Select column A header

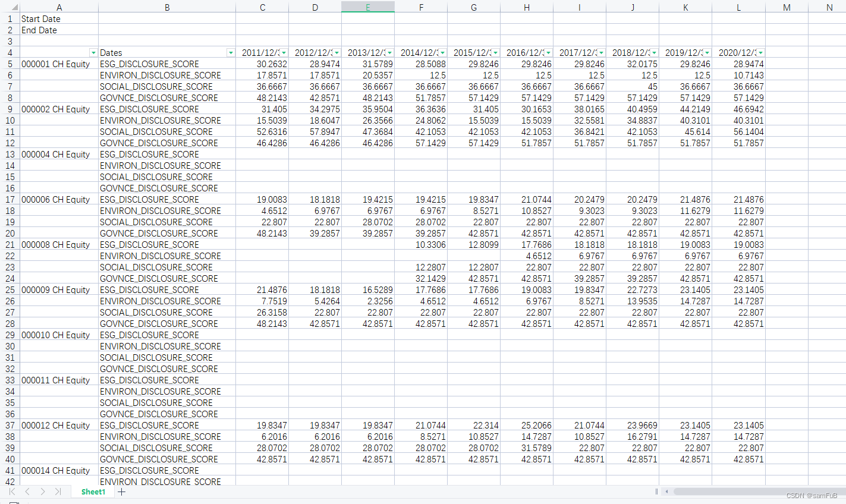[x=59, y=7]
